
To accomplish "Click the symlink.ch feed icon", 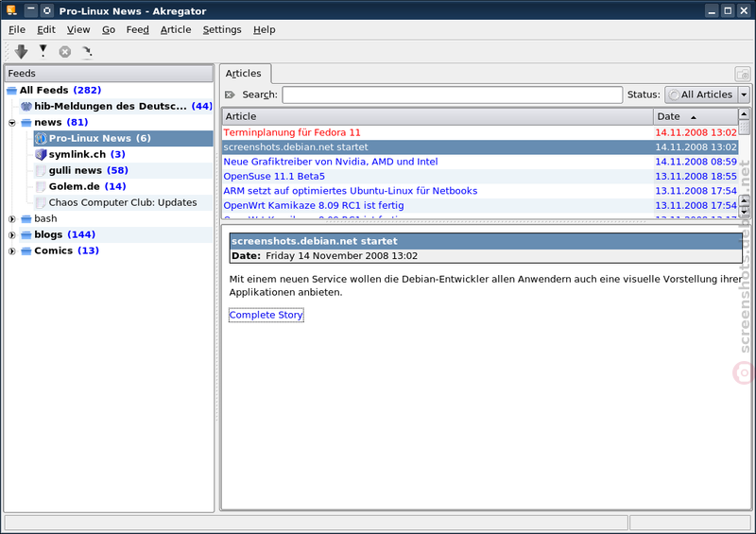I will (41, 154).
